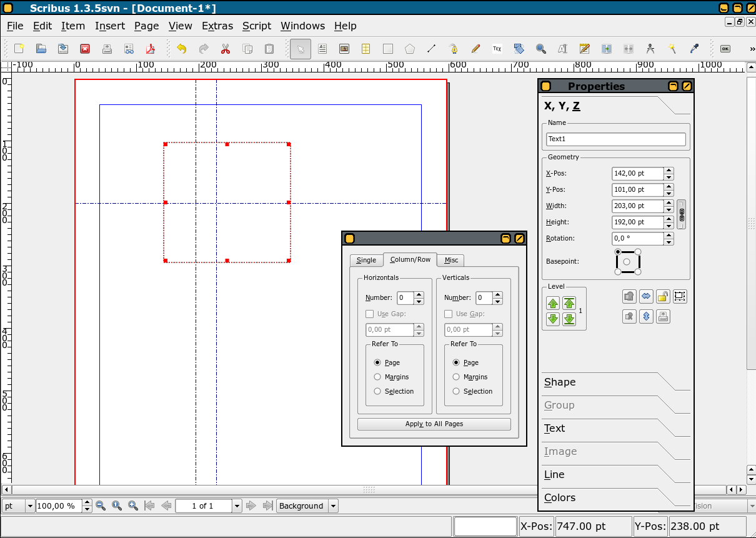Select the Insert Text Frame tool
The width and height of the screenshot is (756, 538).
click(x=322, y=49)
